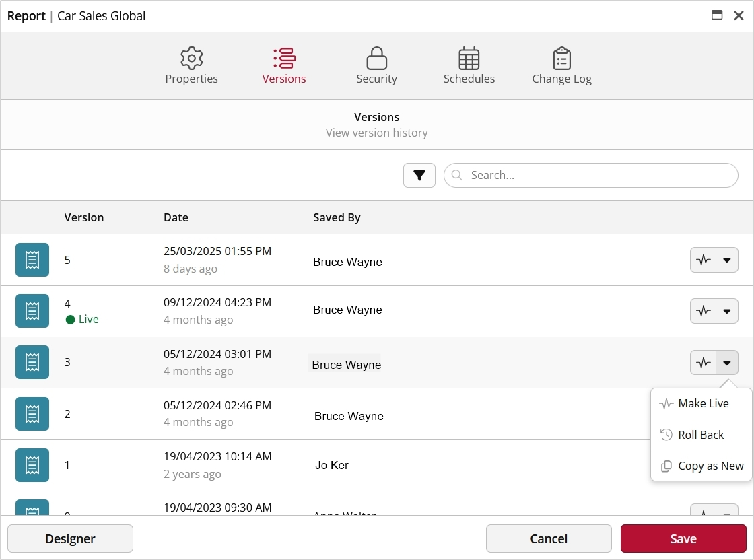Switch to the Versions tab
This screenshot has height=560, width=754.
(x=283, y=66)
